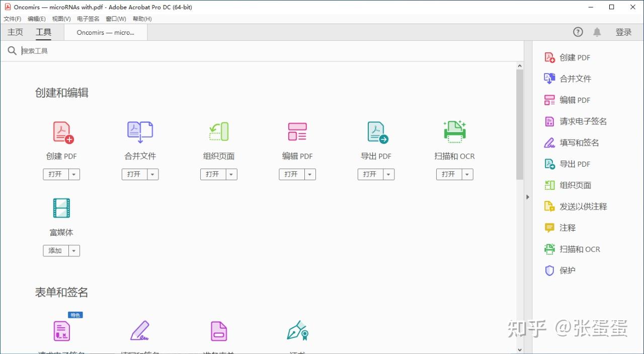Click the vertical scrollbar thumb of tools list
The height and width of the screenshot is (354, 644).
point(520,125)
